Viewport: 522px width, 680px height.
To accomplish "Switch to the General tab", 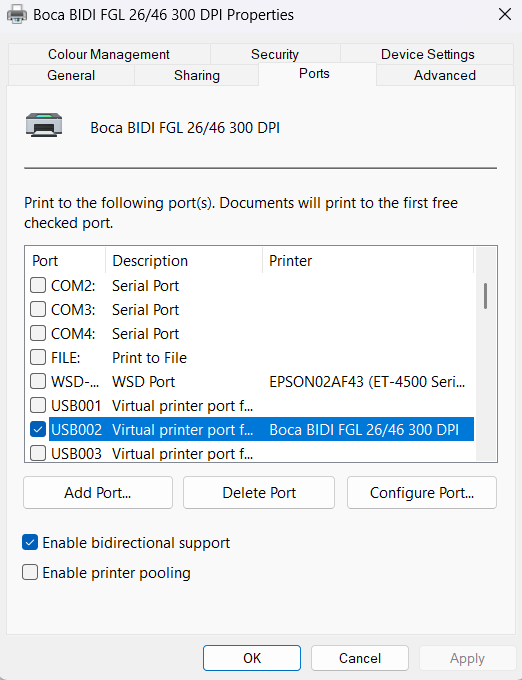I will (71, 75).
